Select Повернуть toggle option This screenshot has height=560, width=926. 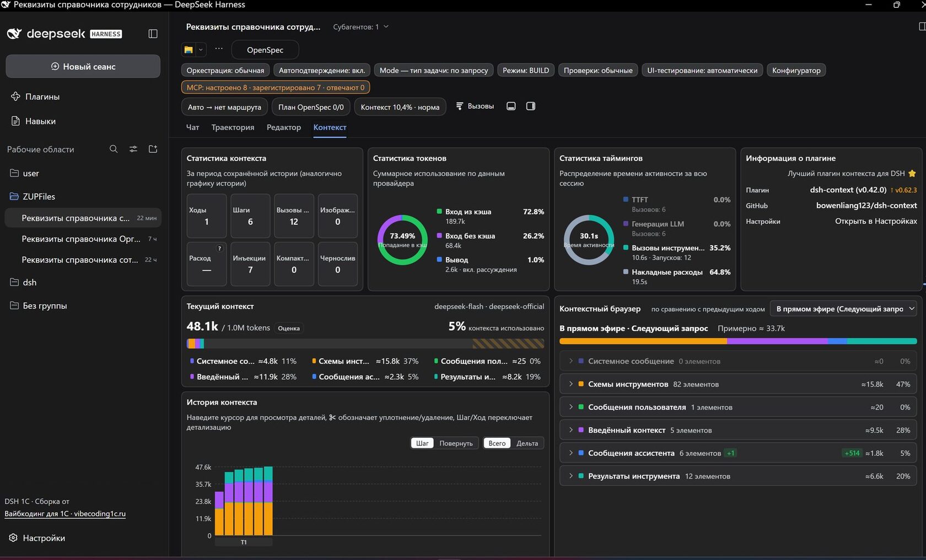[456, 443]
